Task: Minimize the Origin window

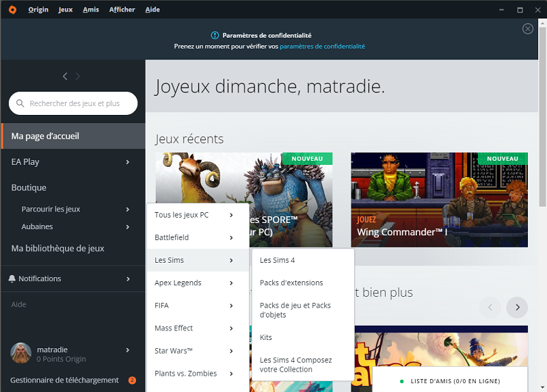Action: click(x=501, y=10)
